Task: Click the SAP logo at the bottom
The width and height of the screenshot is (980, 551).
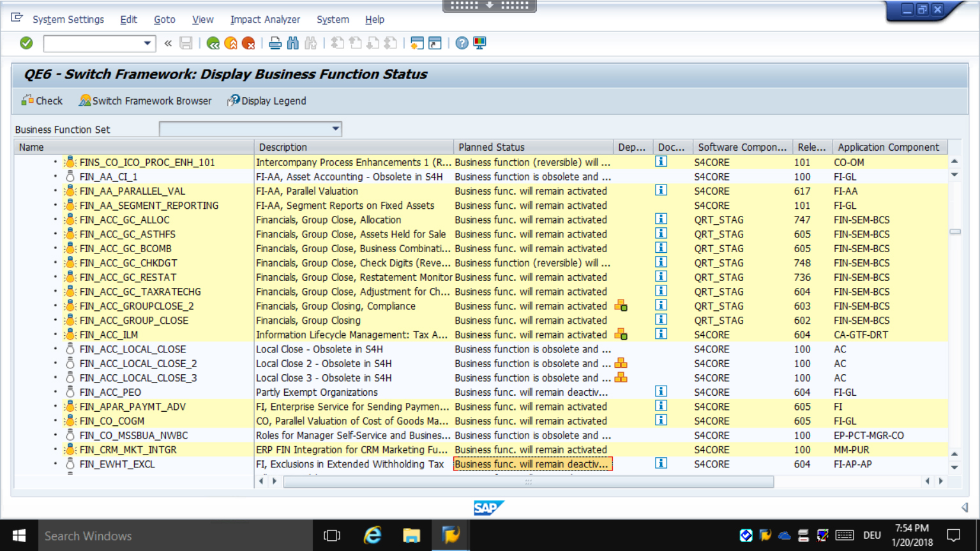Action: click(x=489, y=508)
